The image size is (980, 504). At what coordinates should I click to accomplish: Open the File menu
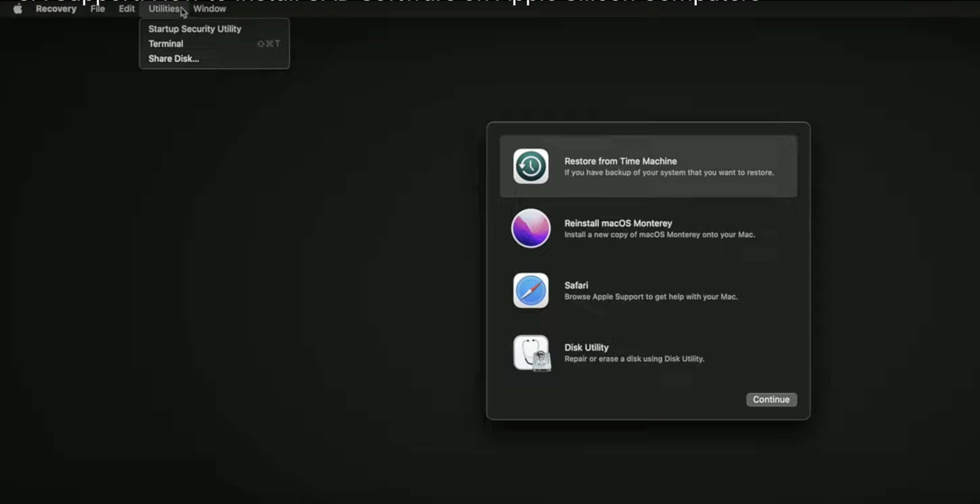(x=97, y=9)
